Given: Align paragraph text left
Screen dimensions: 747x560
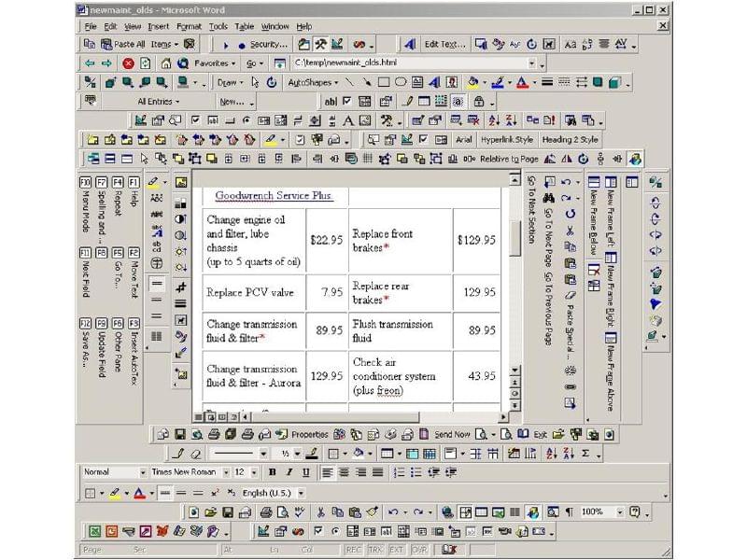Looking at the screenshot, I should [x=327, y=472].
